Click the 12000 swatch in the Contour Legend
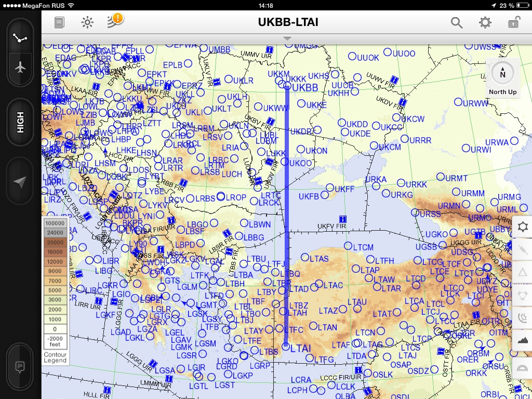The height and width of the screenshot is (399, 532). click(x=55, y=262)
